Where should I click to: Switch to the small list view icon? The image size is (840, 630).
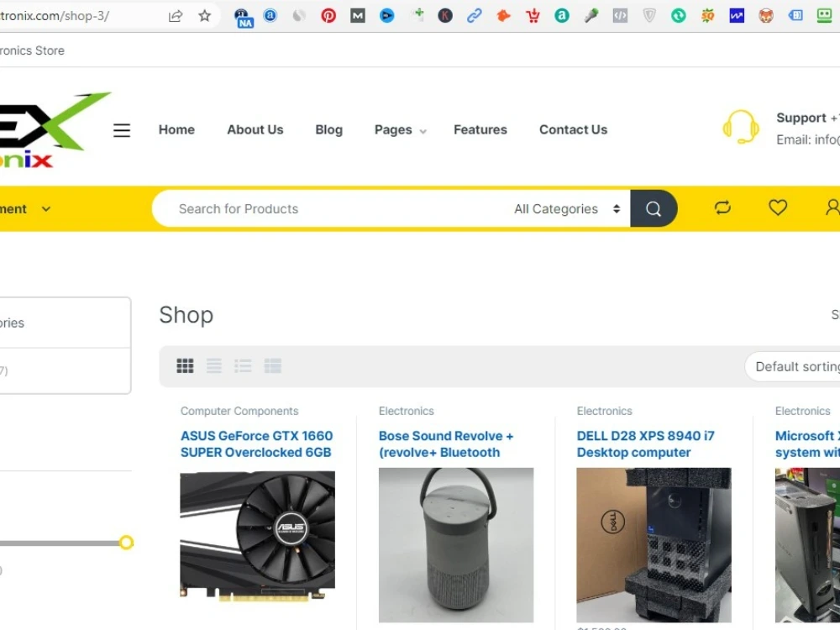[243, 366]
